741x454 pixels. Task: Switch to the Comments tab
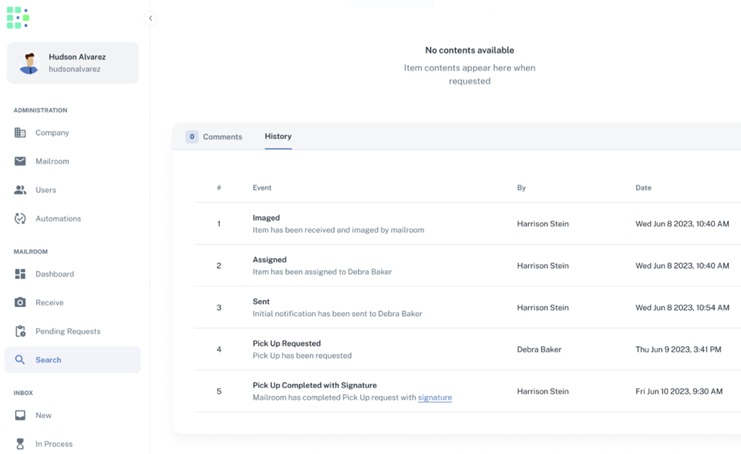coord(215,137)
